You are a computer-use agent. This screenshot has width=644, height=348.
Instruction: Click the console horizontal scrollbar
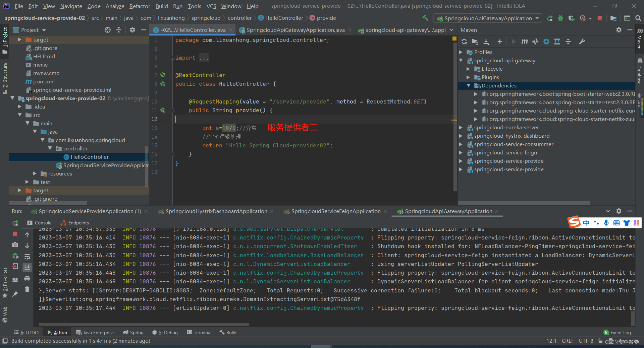(144, 324)
